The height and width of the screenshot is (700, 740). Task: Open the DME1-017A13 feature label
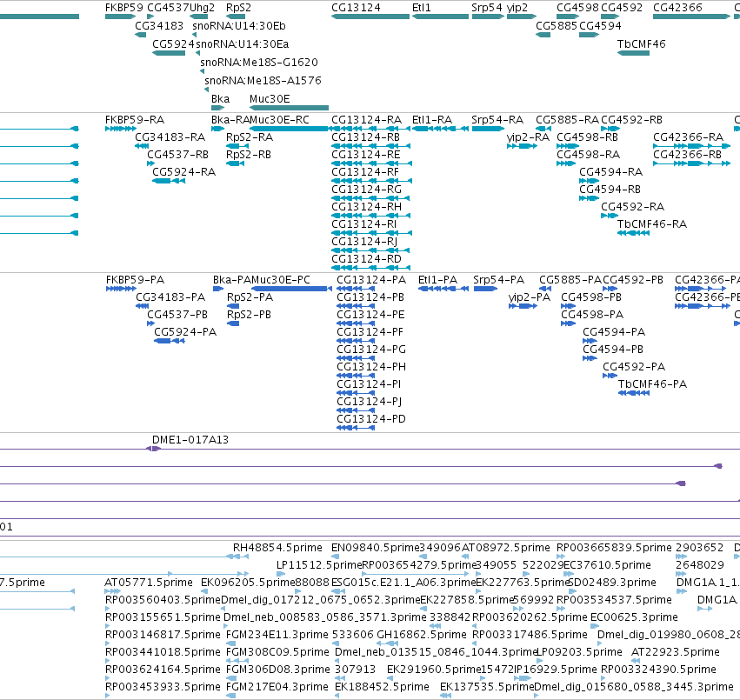190,440
